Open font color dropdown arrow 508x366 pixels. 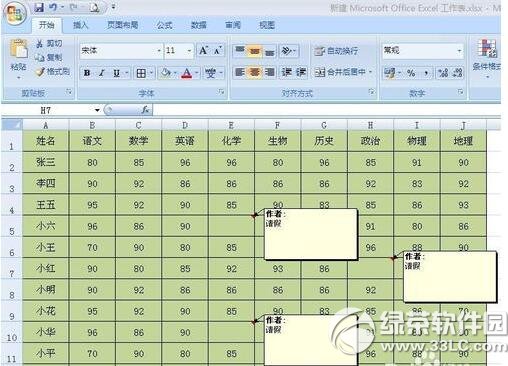197,73
